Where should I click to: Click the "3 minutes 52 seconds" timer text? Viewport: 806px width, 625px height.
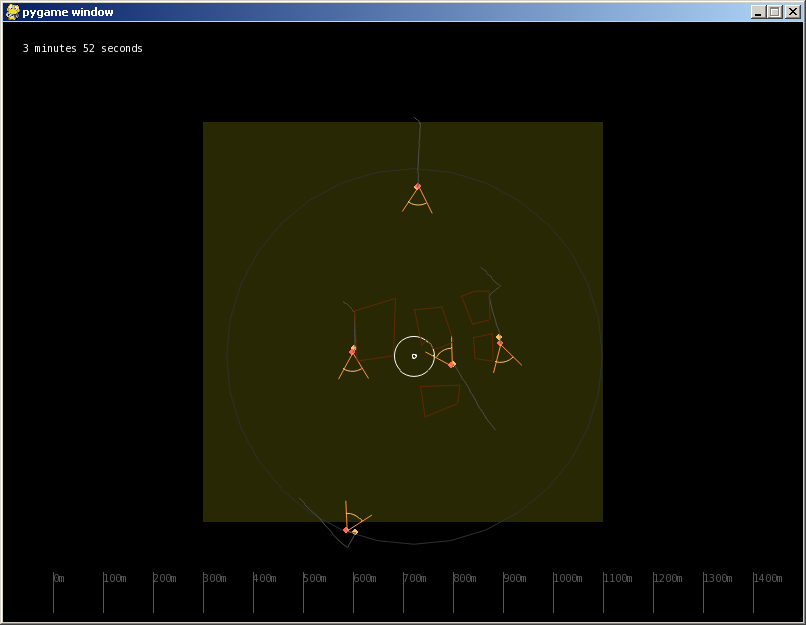[83, 48]
